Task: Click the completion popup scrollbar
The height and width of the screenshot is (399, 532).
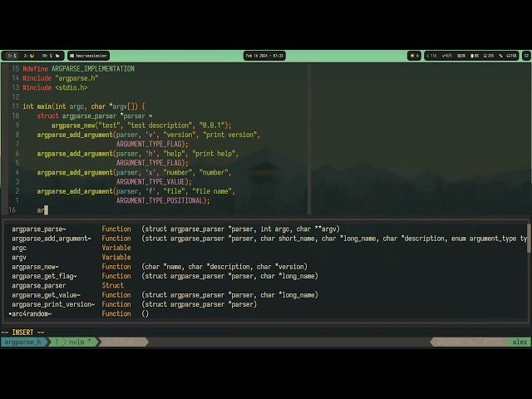Action: click(x=529, y=239)
